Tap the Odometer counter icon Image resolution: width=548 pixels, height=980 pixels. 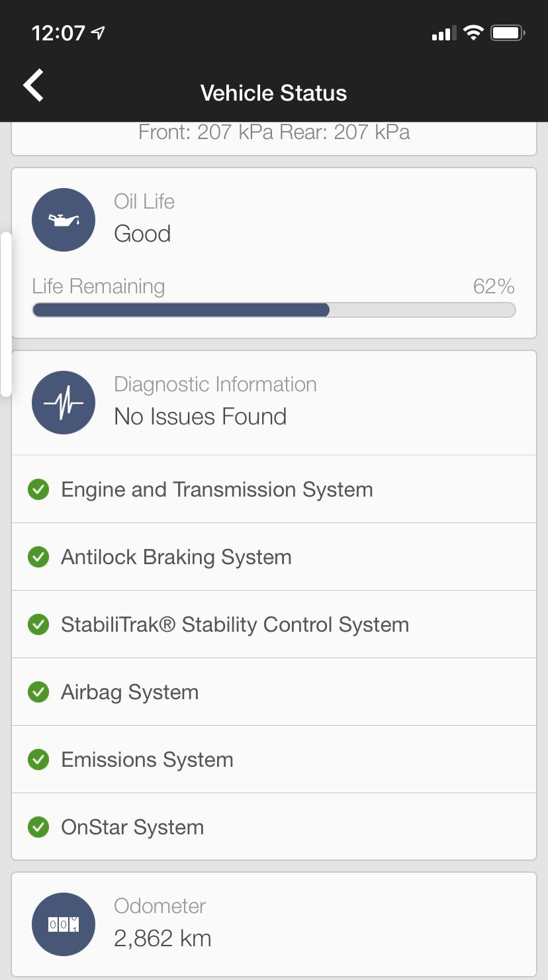(x=64, y=924)
